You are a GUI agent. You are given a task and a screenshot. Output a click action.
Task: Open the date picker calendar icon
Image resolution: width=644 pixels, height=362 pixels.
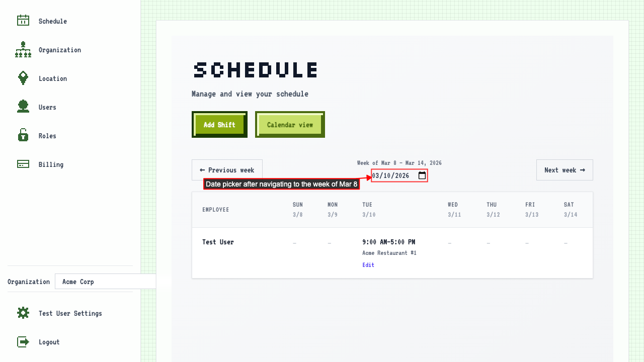click(x=422, y=175)
